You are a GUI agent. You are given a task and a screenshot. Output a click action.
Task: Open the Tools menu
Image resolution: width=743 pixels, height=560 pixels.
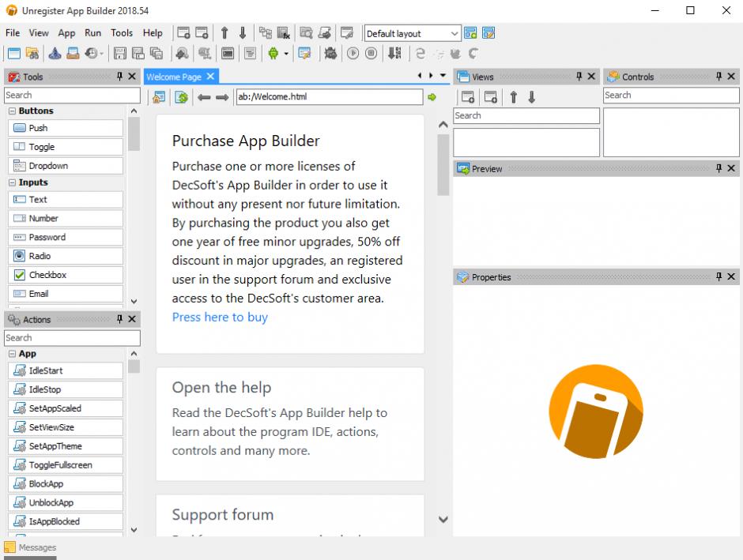[x=122, y=32]
